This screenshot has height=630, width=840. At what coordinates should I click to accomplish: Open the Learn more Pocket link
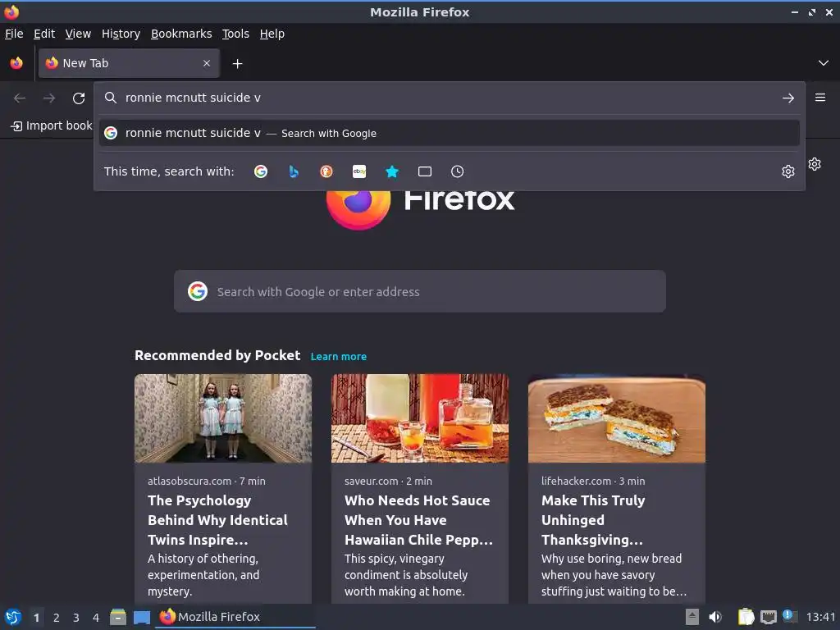pyautogui.click(x=339, y=356)
